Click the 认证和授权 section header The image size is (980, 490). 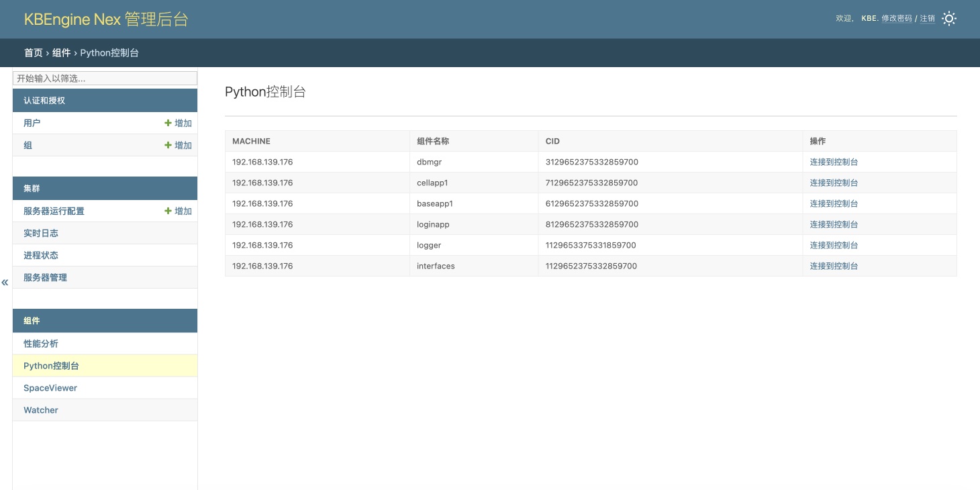(x=44, y=101)
